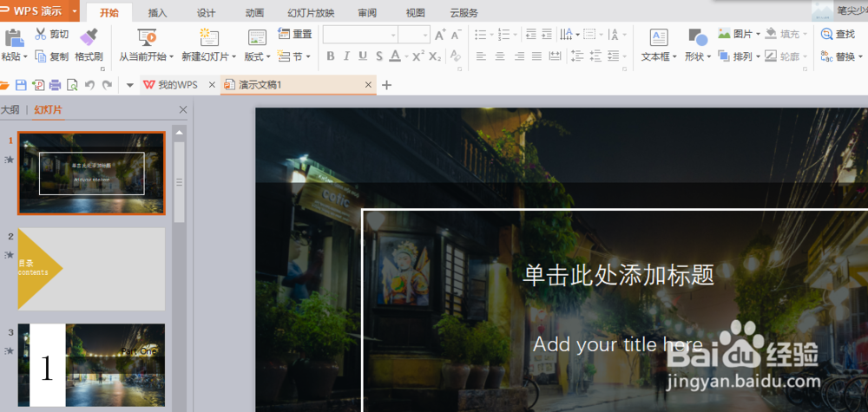Open the 幻灯片放映 ribbon tab
This screenshot has height=412, width=868.
coord(311,13)
